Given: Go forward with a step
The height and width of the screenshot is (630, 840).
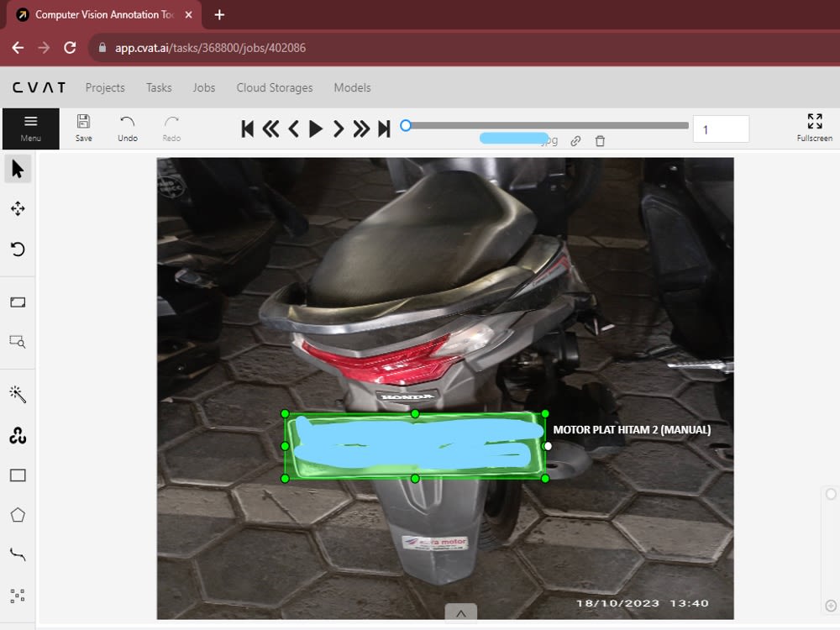Looking at the screenshot, I should point(361,129).
